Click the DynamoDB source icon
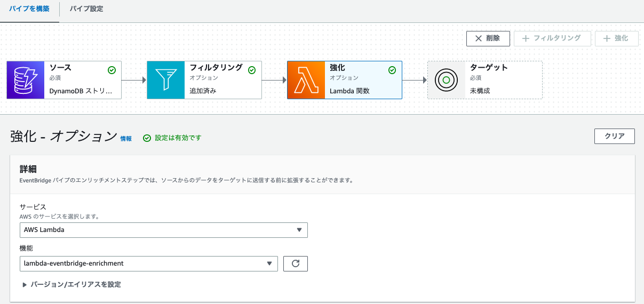This screenshot has width=644, height=304. pos(26,80)
